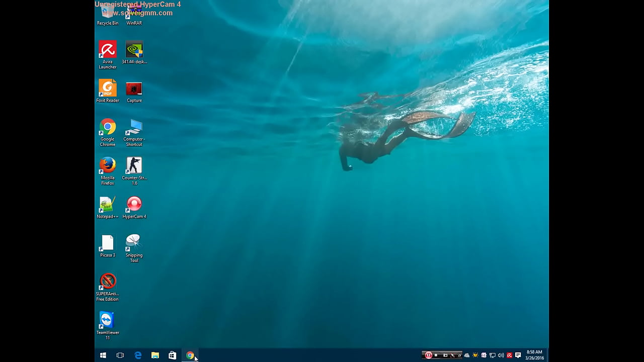The width and height of the screenshot is (644, 362).
Task: Open the Avira icon in the system tray
Action: (x=509, y=355)
